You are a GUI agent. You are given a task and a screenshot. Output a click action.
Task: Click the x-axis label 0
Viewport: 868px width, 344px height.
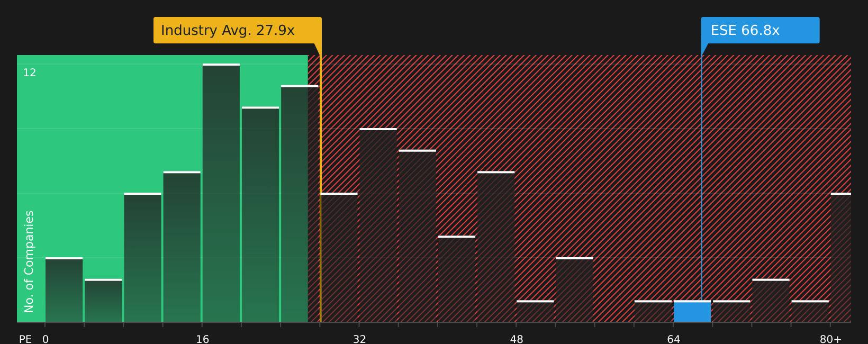pyautogui.click(x=46, y=339)
